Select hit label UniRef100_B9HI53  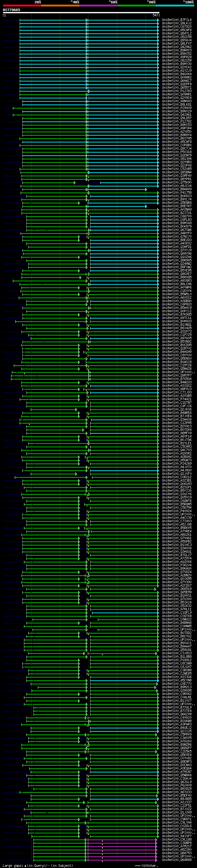[176, 125]
